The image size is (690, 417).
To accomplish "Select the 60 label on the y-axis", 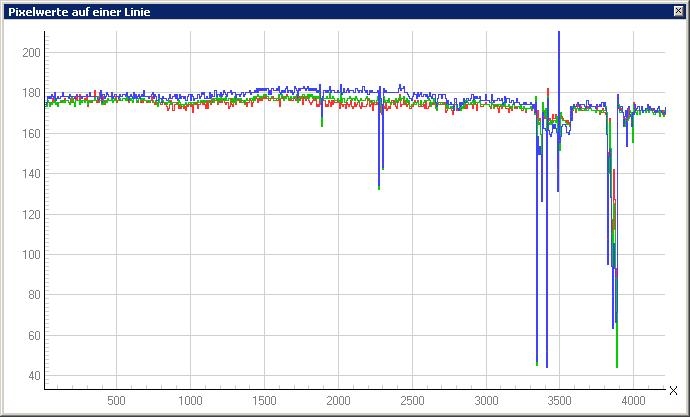I will click(32, 336).
